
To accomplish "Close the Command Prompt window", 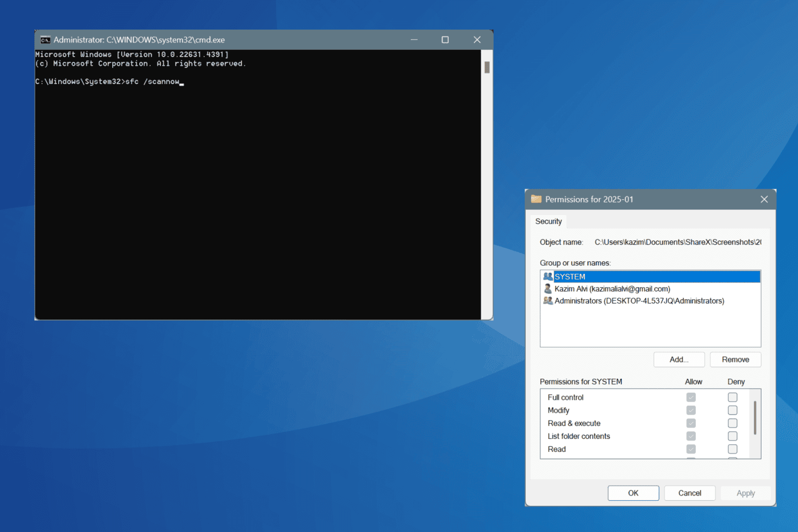I will coord(477,39).
